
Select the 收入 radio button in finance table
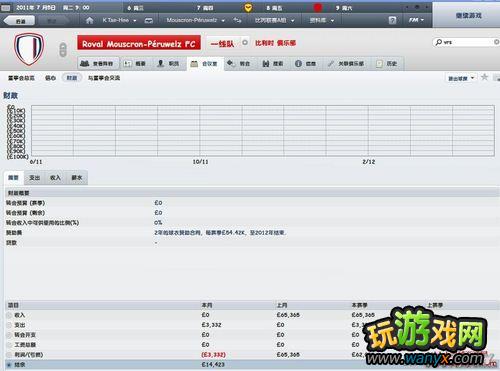9,315
